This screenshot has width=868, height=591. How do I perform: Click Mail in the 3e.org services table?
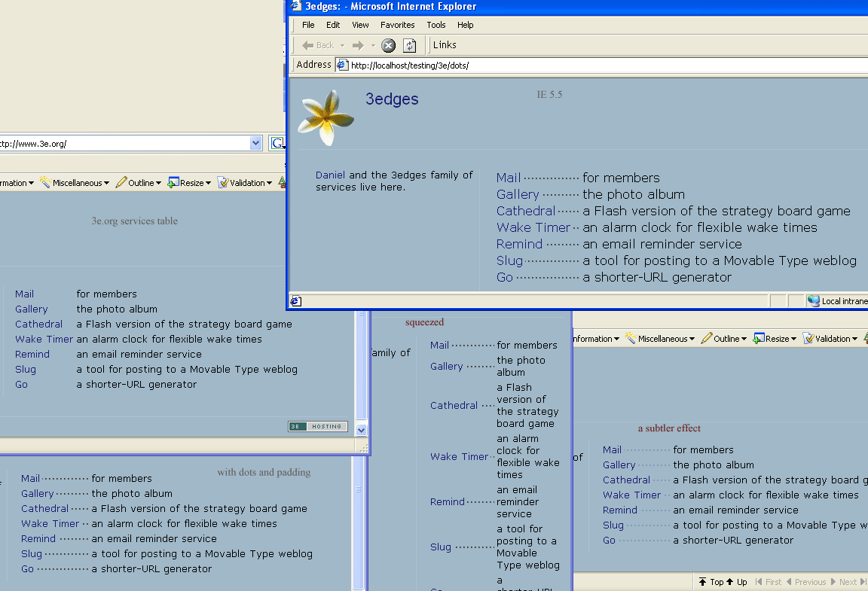click(x=24, y=294)
